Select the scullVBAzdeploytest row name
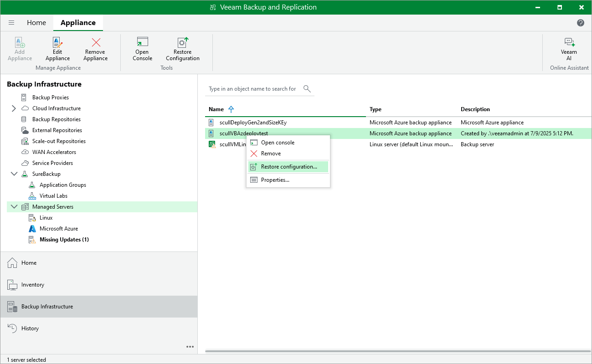This screenshot has width=592, height=364. coord(244,133)
